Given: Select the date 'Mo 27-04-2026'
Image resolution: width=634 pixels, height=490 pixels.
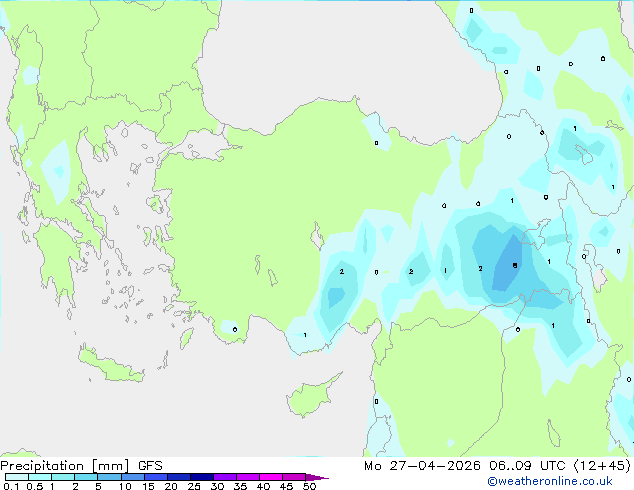Looking at the screenshot, I should point(422,466).
